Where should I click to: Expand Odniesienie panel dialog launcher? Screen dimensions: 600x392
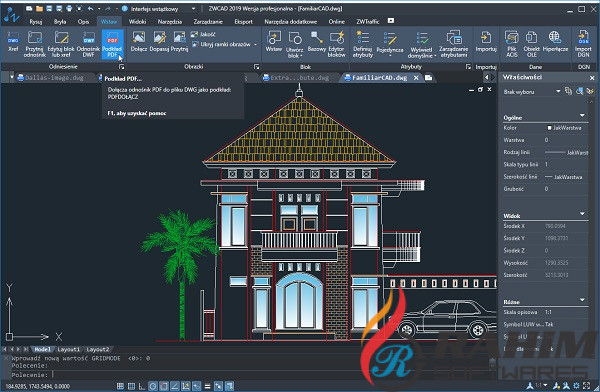(x=121, y=67)
